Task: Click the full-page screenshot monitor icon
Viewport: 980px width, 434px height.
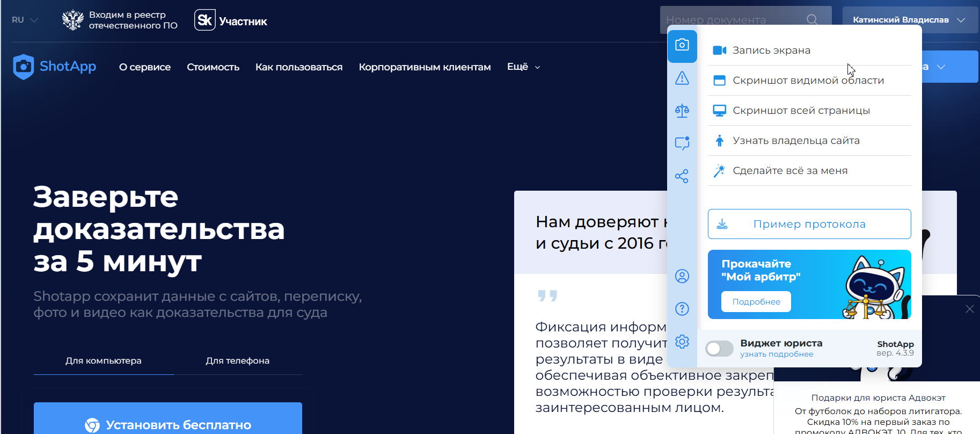Action: point(719,111)
